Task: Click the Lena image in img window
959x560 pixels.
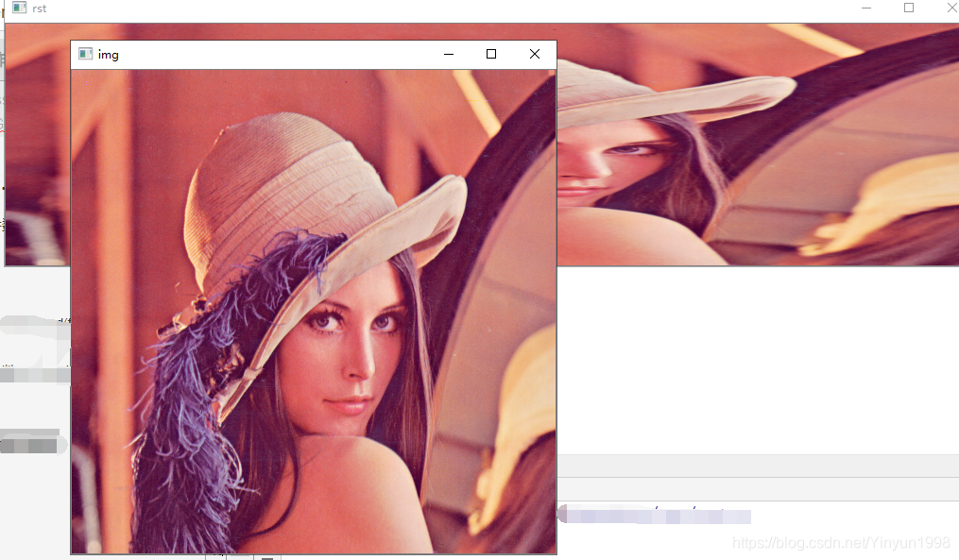Action: 314,312
